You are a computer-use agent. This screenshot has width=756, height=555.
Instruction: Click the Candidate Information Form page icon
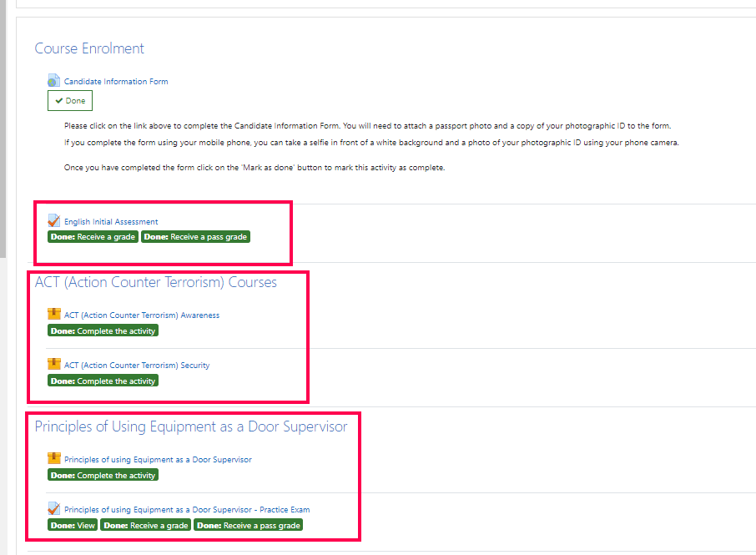(53, 80)
